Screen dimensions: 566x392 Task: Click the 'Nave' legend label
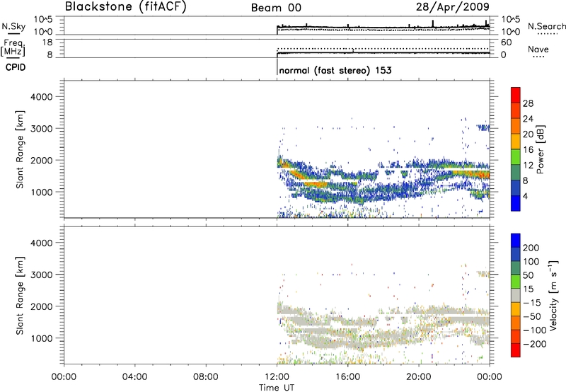538,50
